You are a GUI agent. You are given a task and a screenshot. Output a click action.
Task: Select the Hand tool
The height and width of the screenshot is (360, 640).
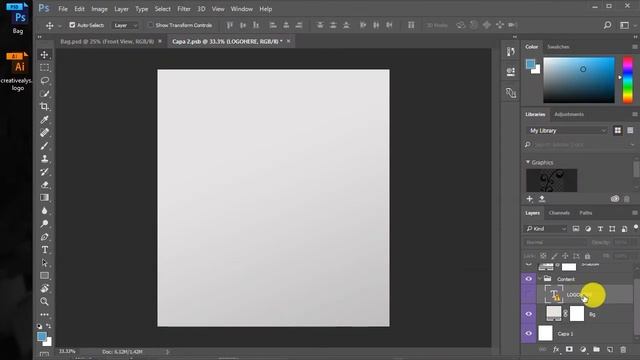pyautogui.click(x=44, y=289)
